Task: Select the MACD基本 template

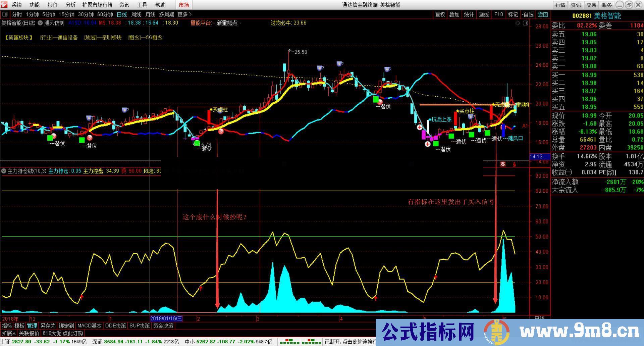Action: (x=89, y=326)
